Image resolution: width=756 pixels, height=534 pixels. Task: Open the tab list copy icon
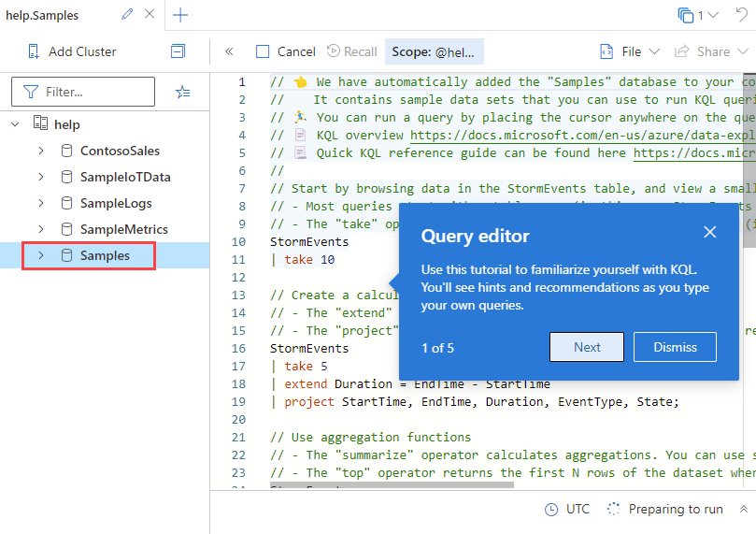[685, 16]
